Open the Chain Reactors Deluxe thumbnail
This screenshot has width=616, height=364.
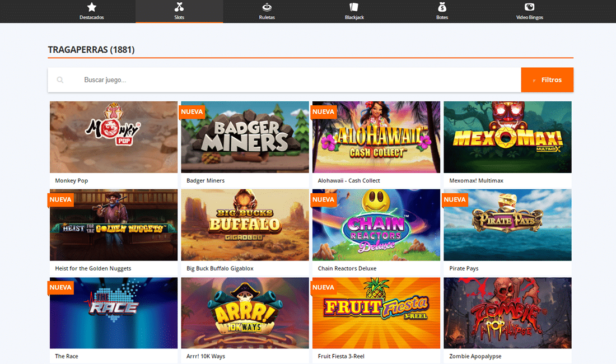click(x=376, y=225)
